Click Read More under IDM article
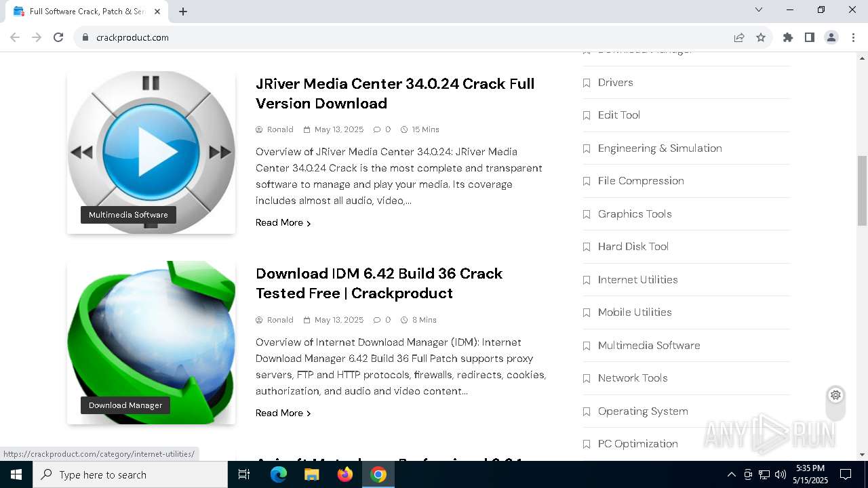The image size is (868, 488). pos(283,413)
